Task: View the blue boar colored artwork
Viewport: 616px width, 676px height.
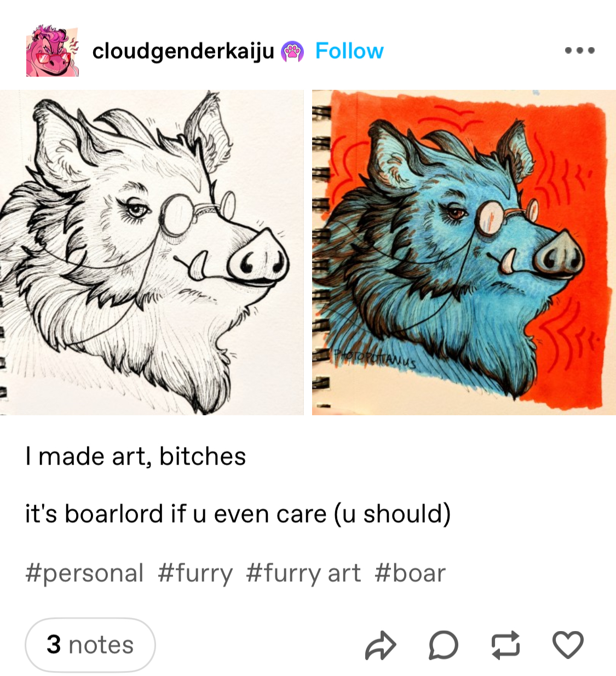Action: pyautogui.click(x=464, y=253)
